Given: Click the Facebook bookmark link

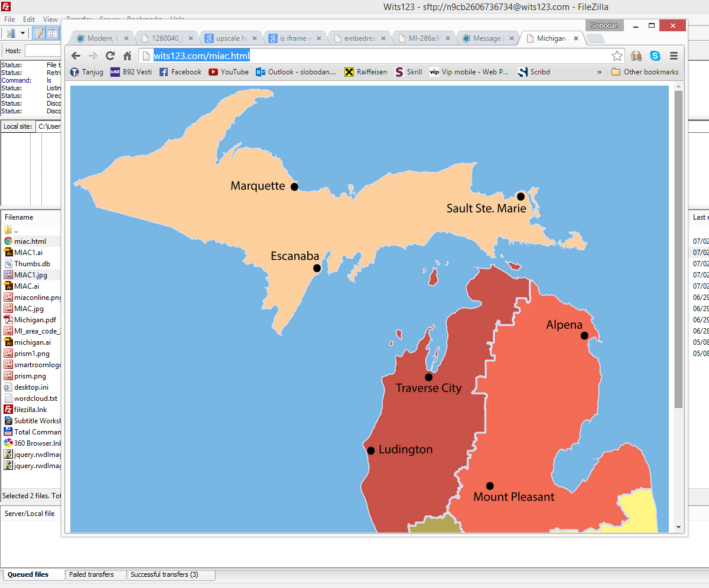Looking at the screenshot, I should (180, 72).
